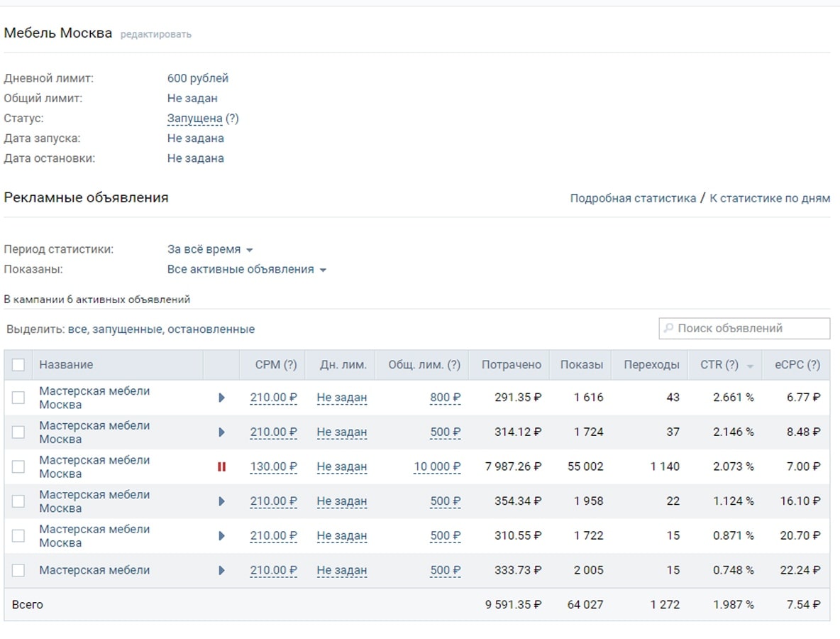Open the "Запущена" campaign status dropdown

(195, 119)
